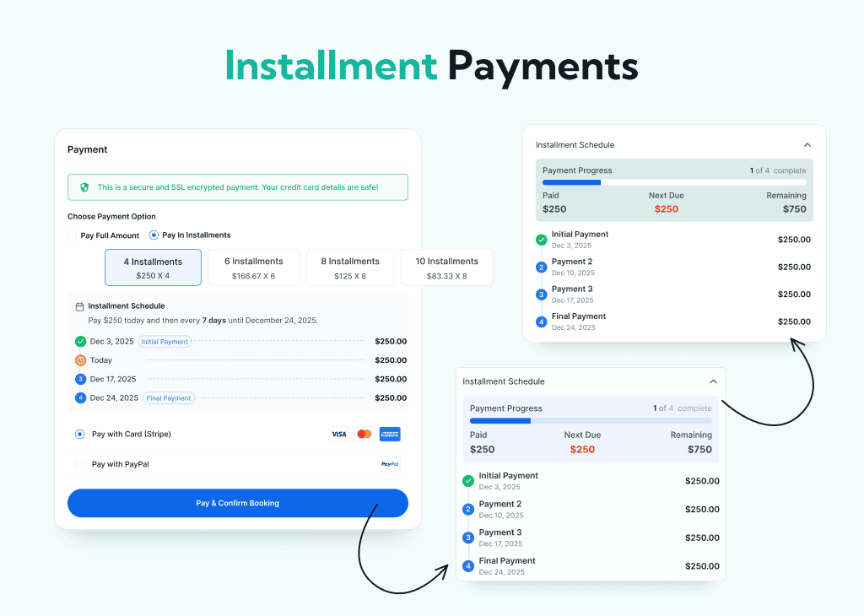This screenshot has height=616, width=864.
Task: Click the Mastercard logo
Action: click(364, 435)
